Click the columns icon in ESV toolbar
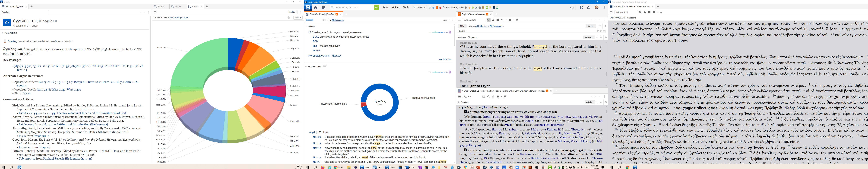Viewport: 868px width, 169px height. [510, 20]
